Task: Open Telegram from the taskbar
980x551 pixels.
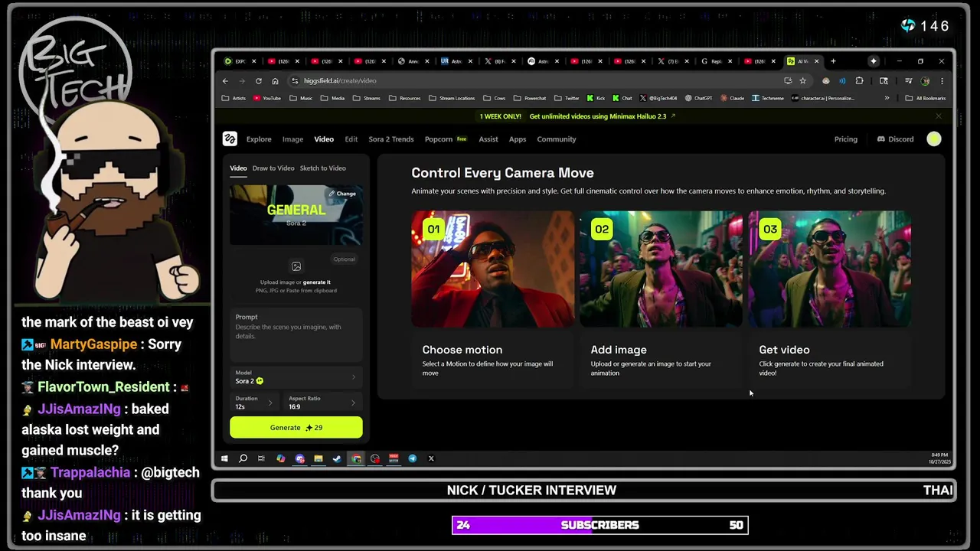Action: (x=412, y=458)
